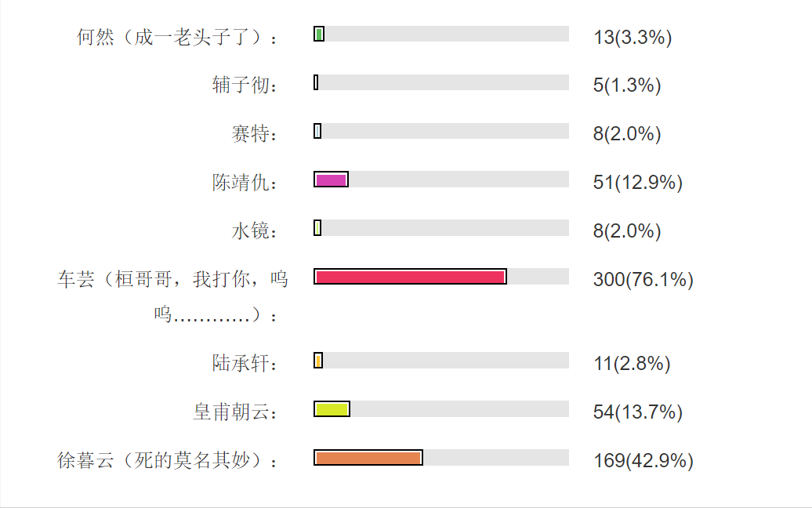Click the 水镜 option label
Screen dimensions: 812x508
(254, 231)
